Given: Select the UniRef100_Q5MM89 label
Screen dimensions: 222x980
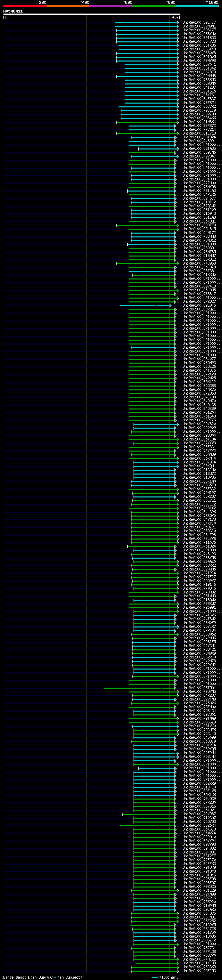Looking at the screenshot, I should pyautogui.click(x=199, y=454).
